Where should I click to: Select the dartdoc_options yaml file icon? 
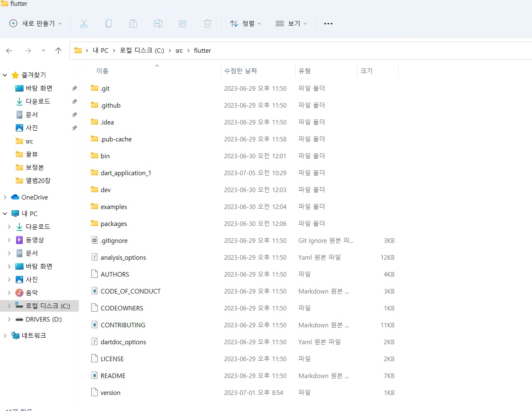coord(95,342)
